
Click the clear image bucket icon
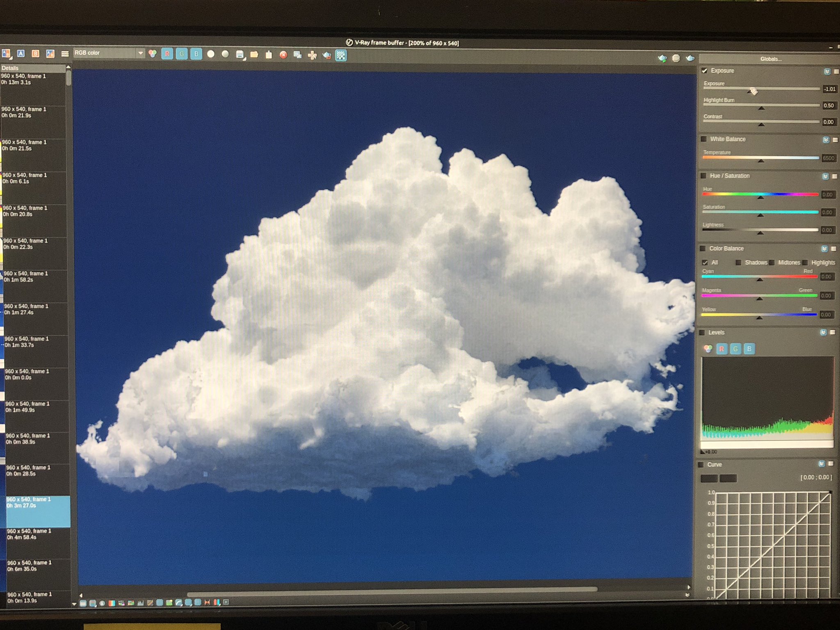click(x=269, y=54)
